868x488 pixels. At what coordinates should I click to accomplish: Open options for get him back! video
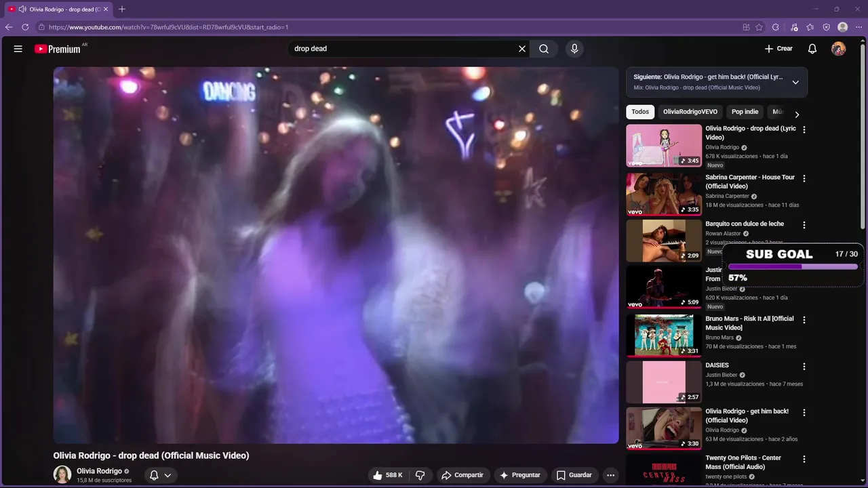click(804, 413)
